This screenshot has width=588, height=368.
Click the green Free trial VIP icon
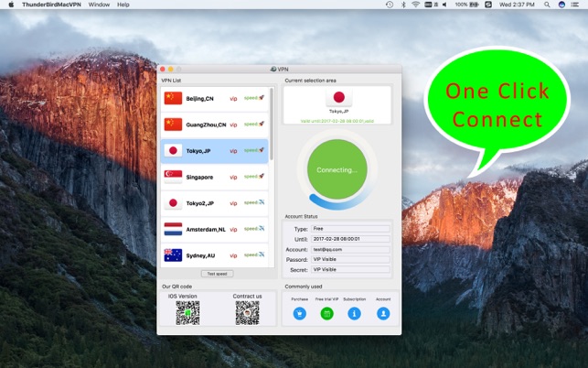coord(327,313)
